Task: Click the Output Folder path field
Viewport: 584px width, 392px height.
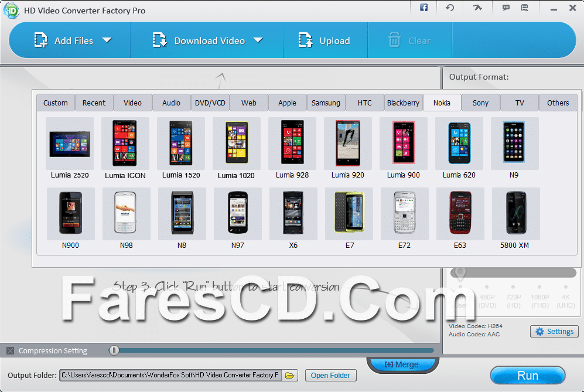Action: [x=170, y=375]
